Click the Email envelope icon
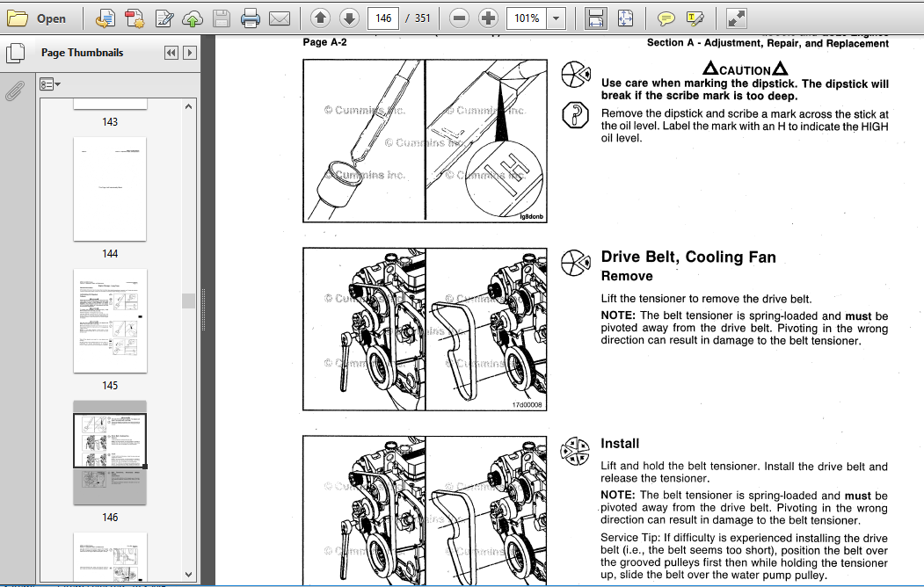Screen dimensions: 924x587 [280, 18]
